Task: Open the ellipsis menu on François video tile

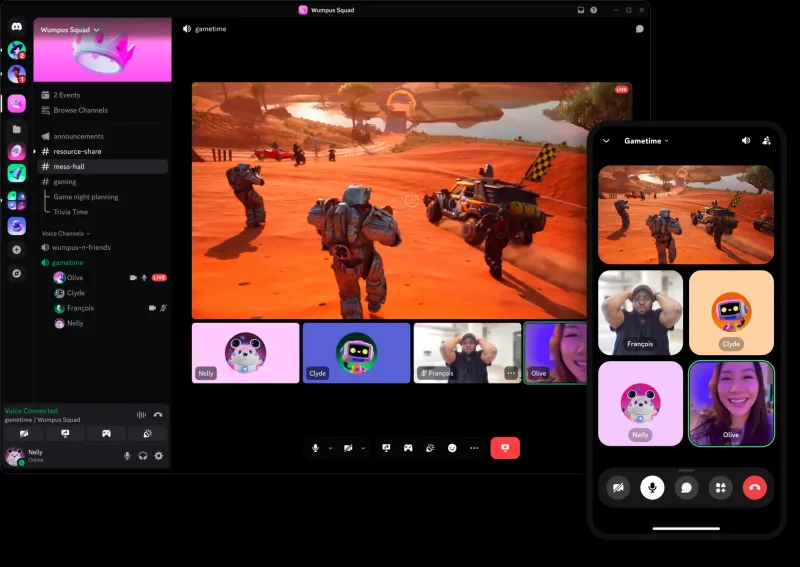Action: point(511,373)
